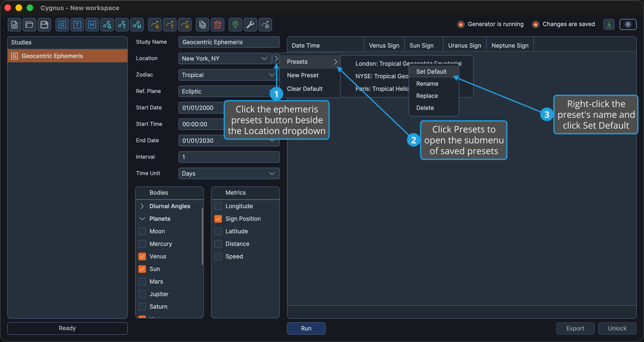The width and height of the screenshot is (644, 342).
Task: Click the Unlock button
Action: [x=617, y=328]
